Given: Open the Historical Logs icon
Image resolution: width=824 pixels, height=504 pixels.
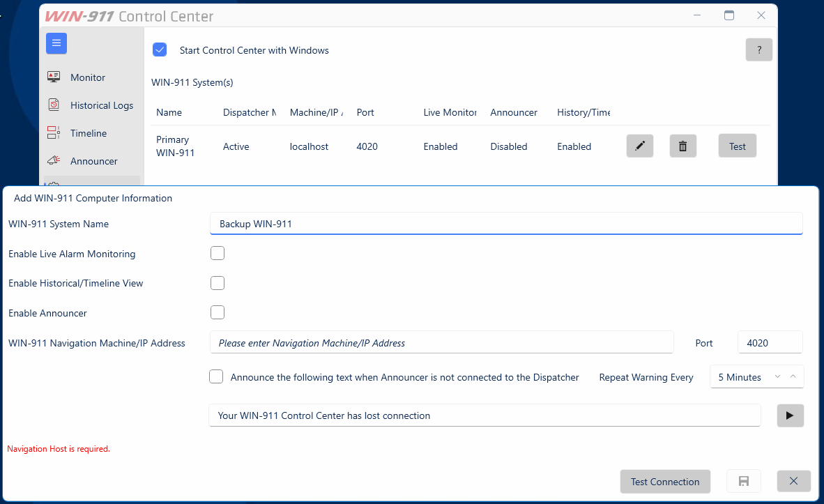Looking at the screenshot, I should coord(54,105).
